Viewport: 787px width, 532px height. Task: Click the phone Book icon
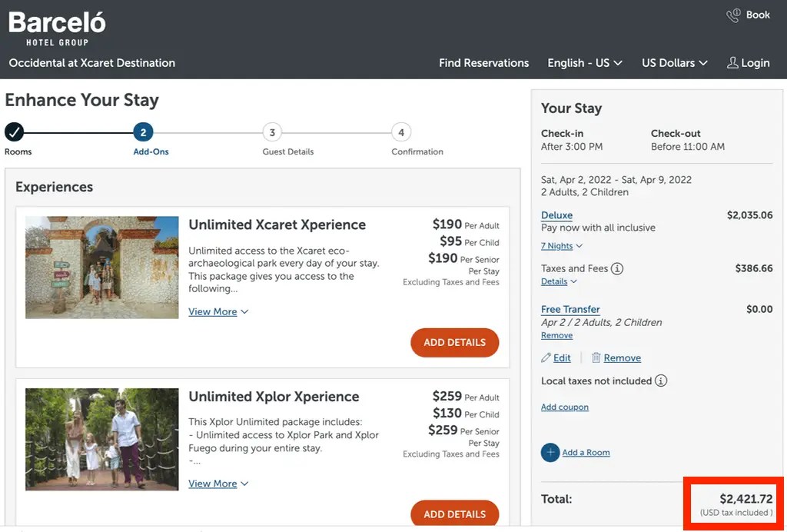pos(734,15)
